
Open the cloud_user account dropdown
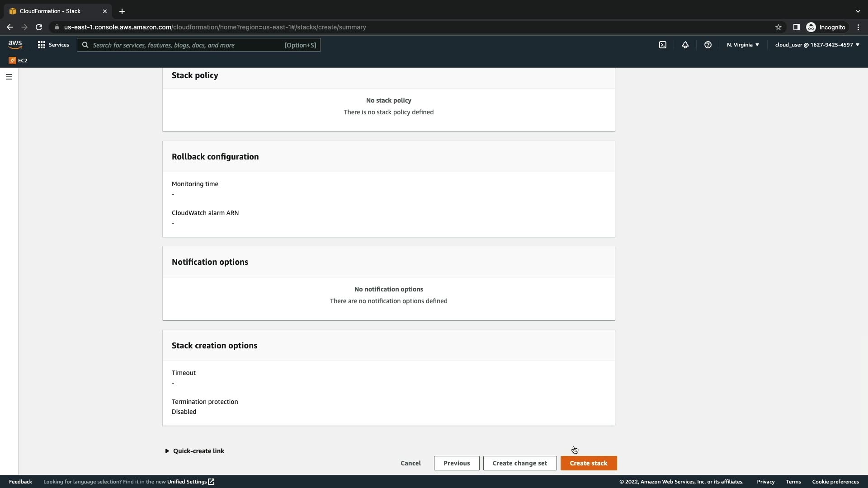coord(817,45)
